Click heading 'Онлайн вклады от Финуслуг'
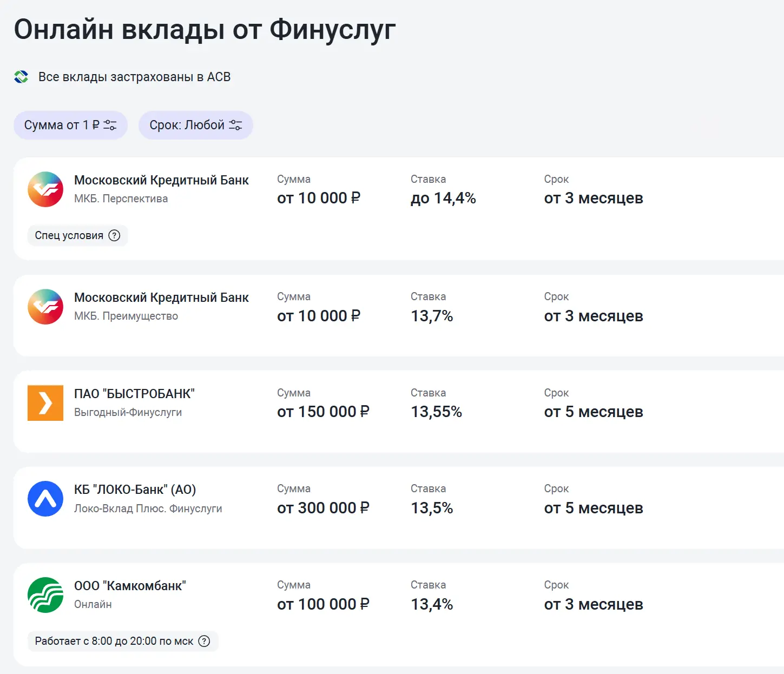Viewport: 784px width, 674px height. coord(205,30)
